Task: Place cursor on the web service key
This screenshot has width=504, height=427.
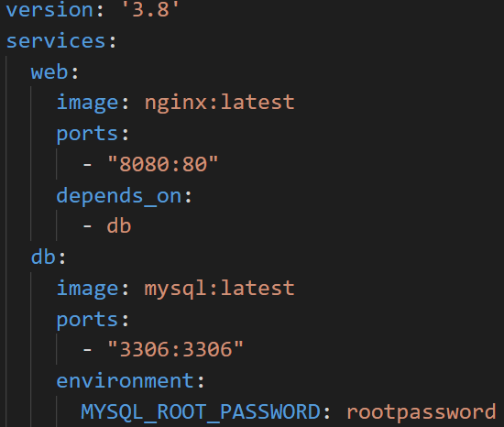Action: 49,71
